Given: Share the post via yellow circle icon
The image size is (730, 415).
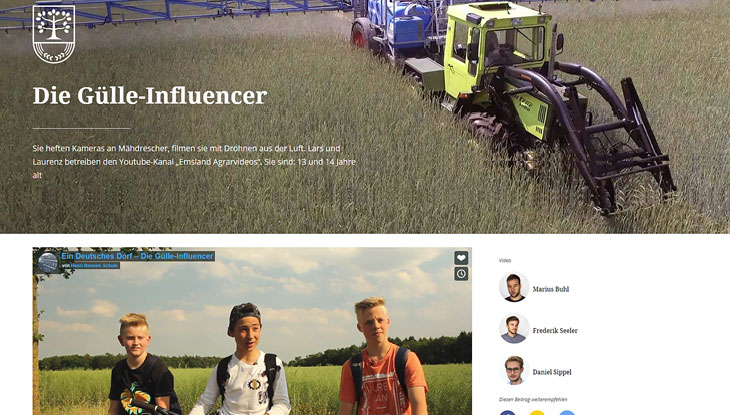Looking at the screenshot, I should click(x=537, y=413).
